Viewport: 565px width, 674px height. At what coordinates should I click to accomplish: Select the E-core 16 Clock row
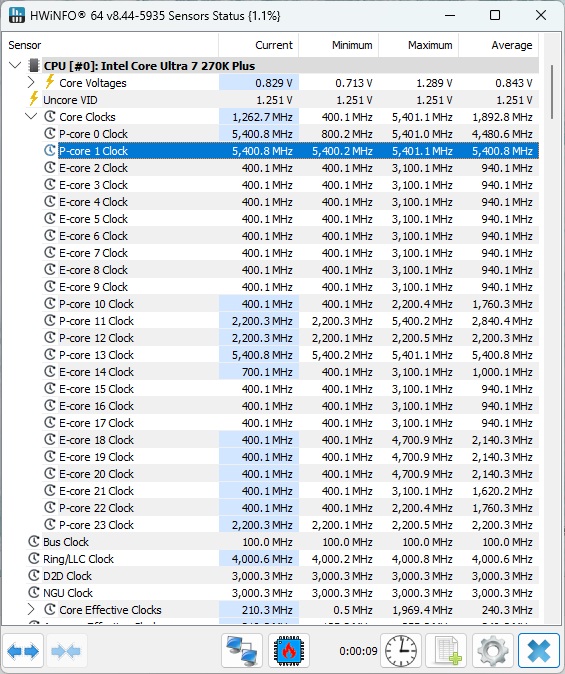(x=291, y=406)
